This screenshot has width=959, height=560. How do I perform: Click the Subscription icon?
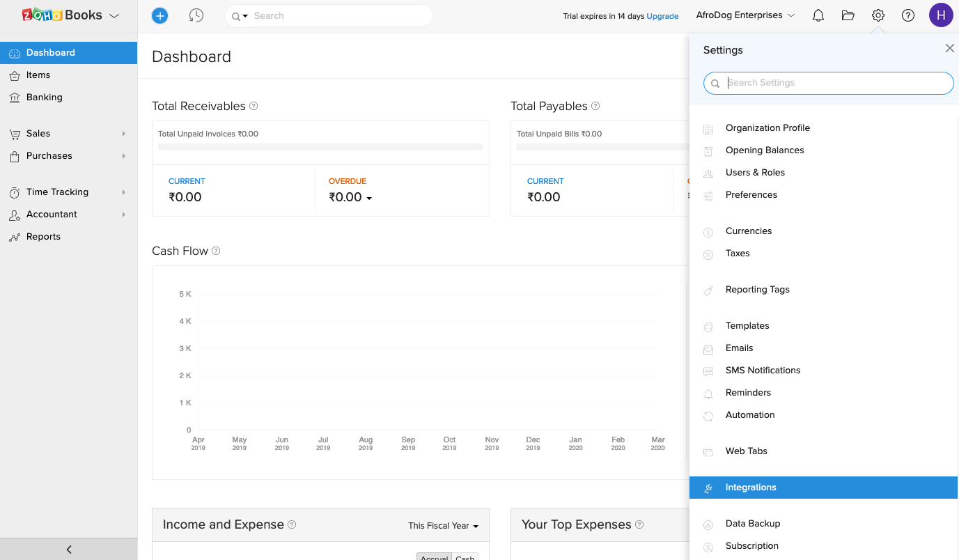(x=708, y=547)
